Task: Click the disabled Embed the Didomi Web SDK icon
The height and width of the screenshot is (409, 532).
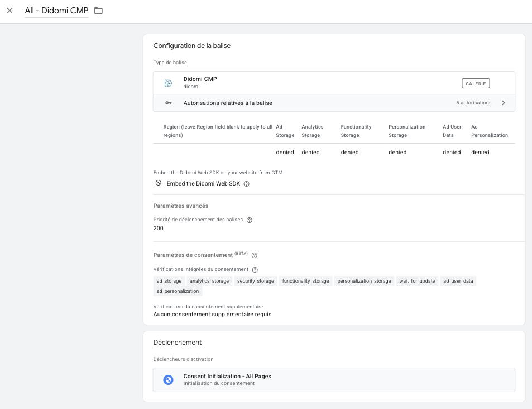Action: point(159,183)
